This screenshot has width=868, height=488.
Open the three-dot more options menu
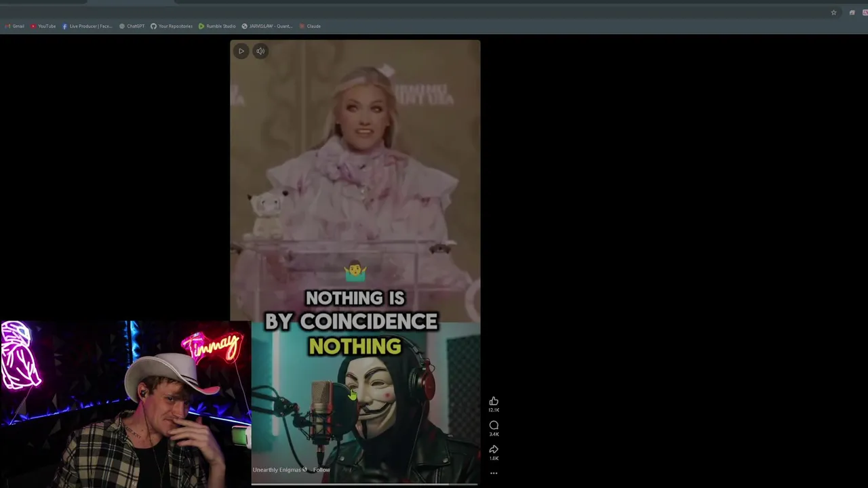pos(494,473)
